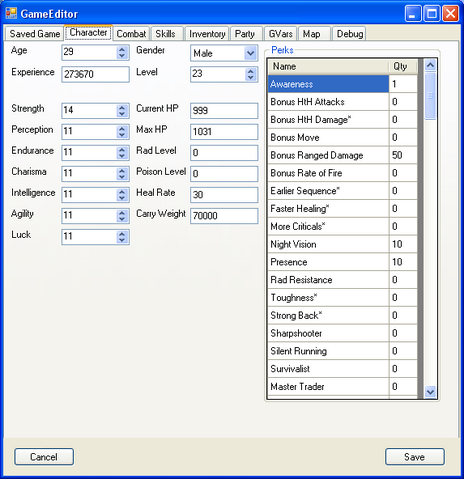Click the Charisma stepper arrows

pyautogui.click(x=122, y=174)
